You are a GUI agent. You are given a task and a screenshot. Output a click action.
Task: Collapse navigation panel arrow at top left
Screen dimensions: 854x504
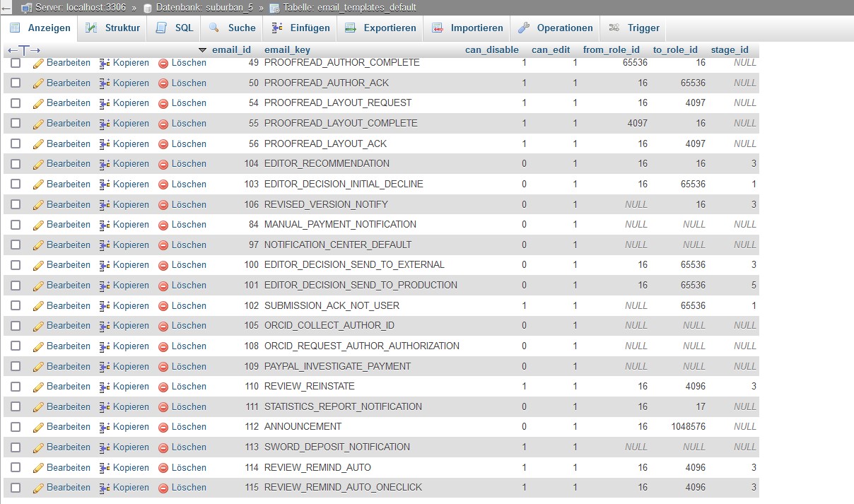[x=6, y=8]
